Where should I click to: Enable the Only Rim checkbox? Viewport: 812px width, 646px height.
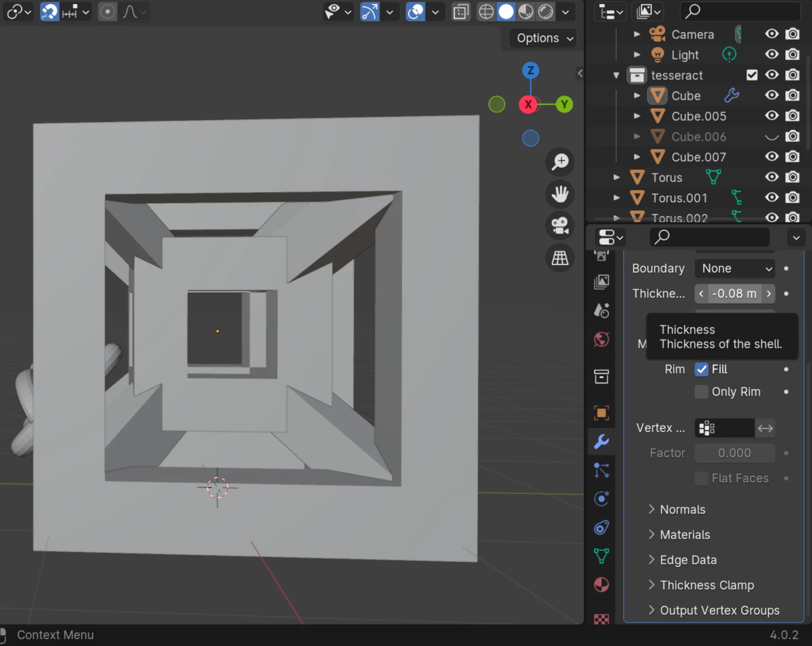[x=701, y=392]
